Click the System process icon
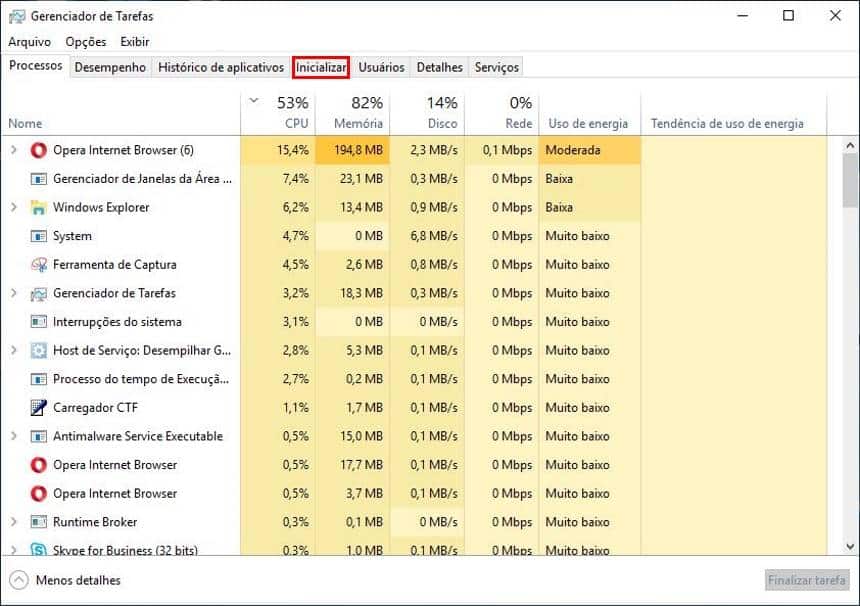The height and width of the screenshot is (606, 860). pos(38,236)
